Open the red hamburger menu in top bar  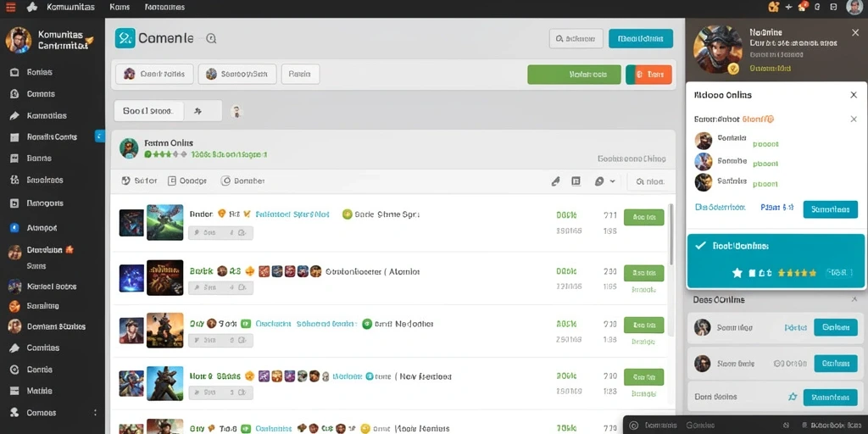[x=10, y=7]
